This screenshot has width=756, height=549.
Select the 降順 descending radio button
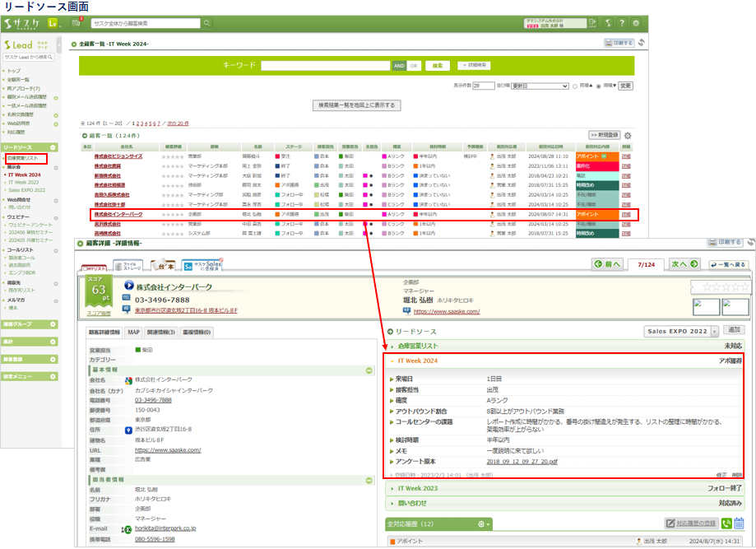click(598, 86)
